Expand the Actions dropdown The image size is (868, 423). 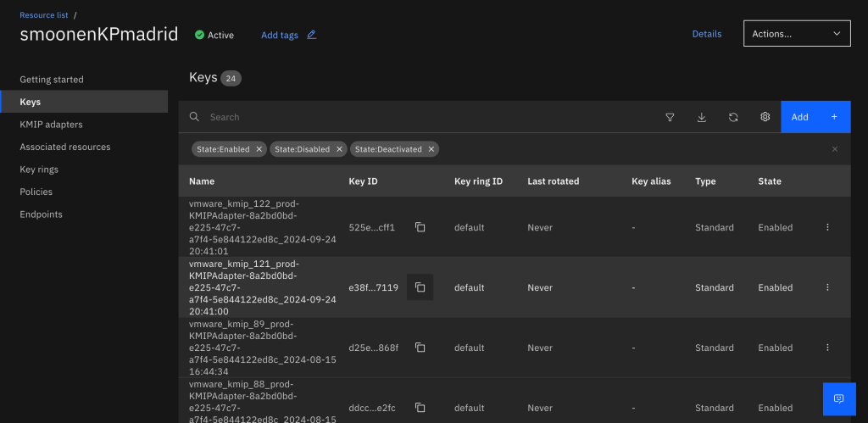coord(796,34)
